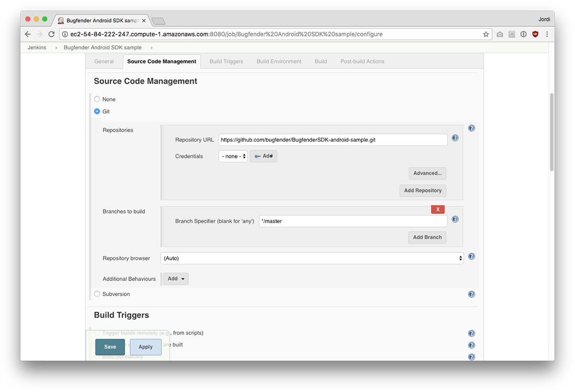Click the Advanced... button
The height and width of the screenshot is (392, 575).
pos(427,173)
